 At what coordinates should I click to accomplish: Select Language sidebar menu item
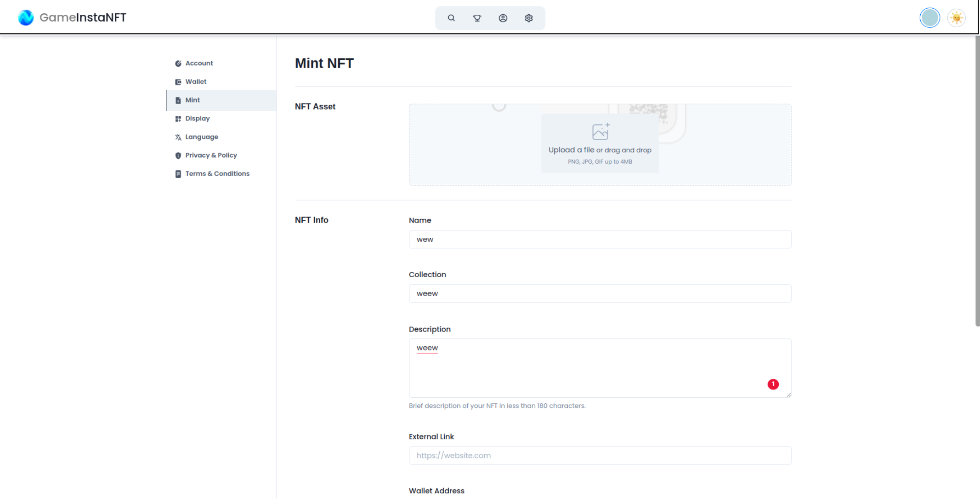(x=202, y=137)
